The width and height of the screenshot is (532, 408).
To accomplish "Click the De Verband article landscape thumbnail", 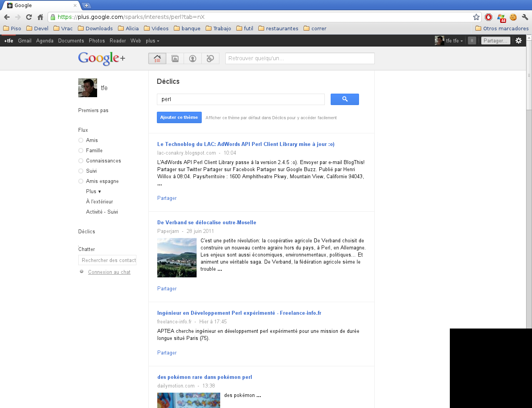I will [x=177, y=258].
